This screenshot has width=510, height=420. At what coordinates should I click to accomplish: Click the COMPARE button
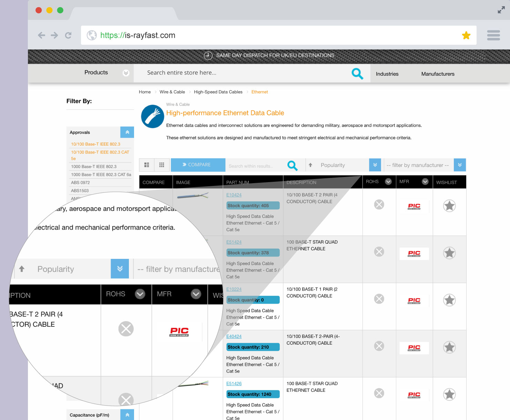[x=198, y=165]
